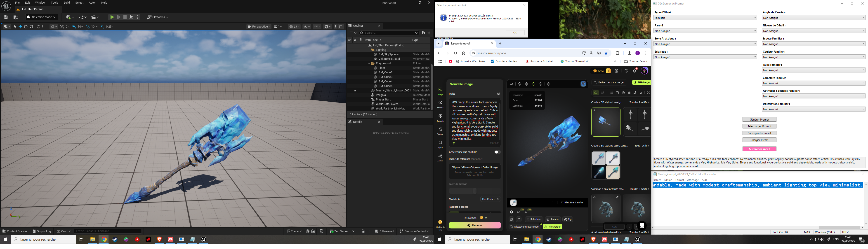This screenshot has width=868, height=249.
Task: Open the Outliner filter options dropdown
Action: 353,33
